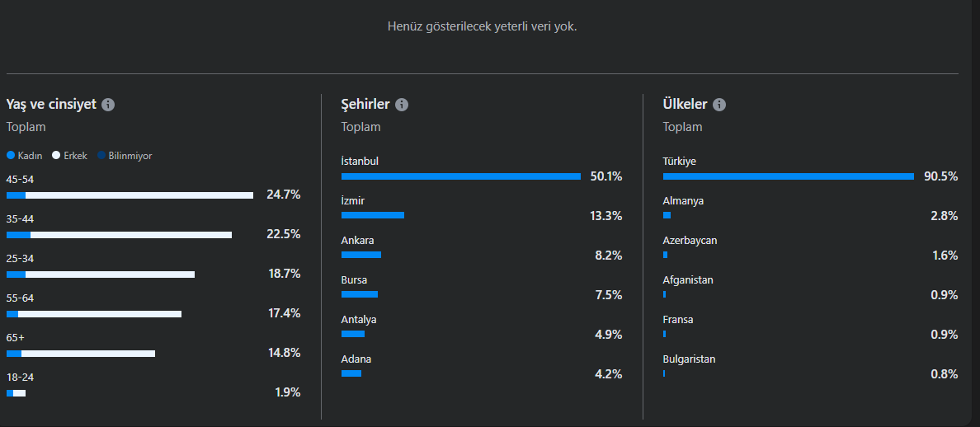The height and width of the screenshot is (427, 980).
Task: Select the 35-44 age group bar
Action: click(120, 235)
